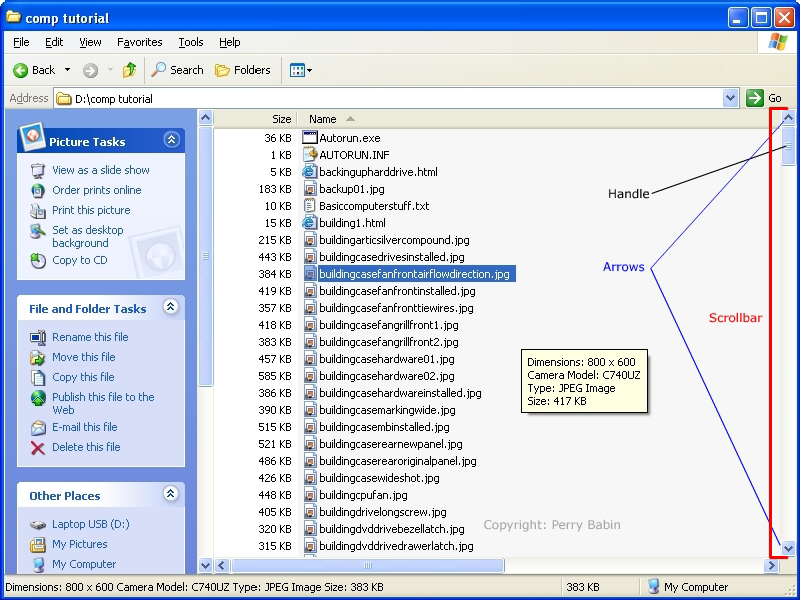Viewport: 800px width, 600px height.
Task: Open the Views button menu
Action: [x=301, y=70]
